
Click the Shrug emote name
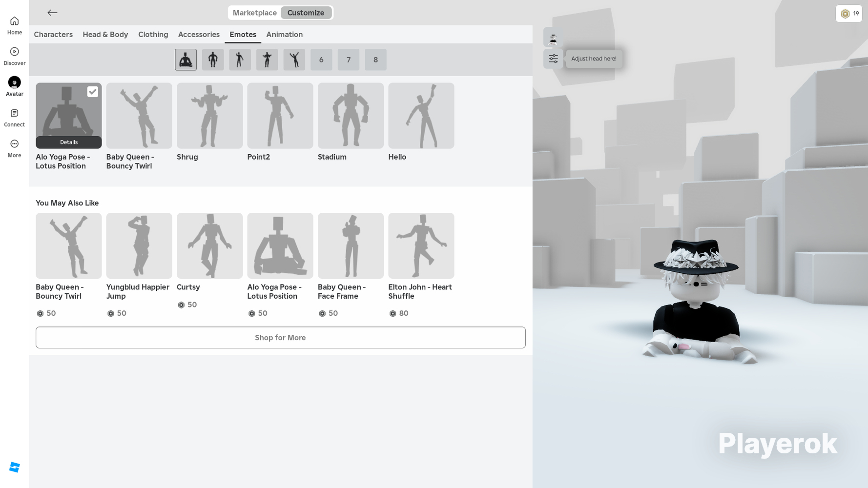coord(187,157)
